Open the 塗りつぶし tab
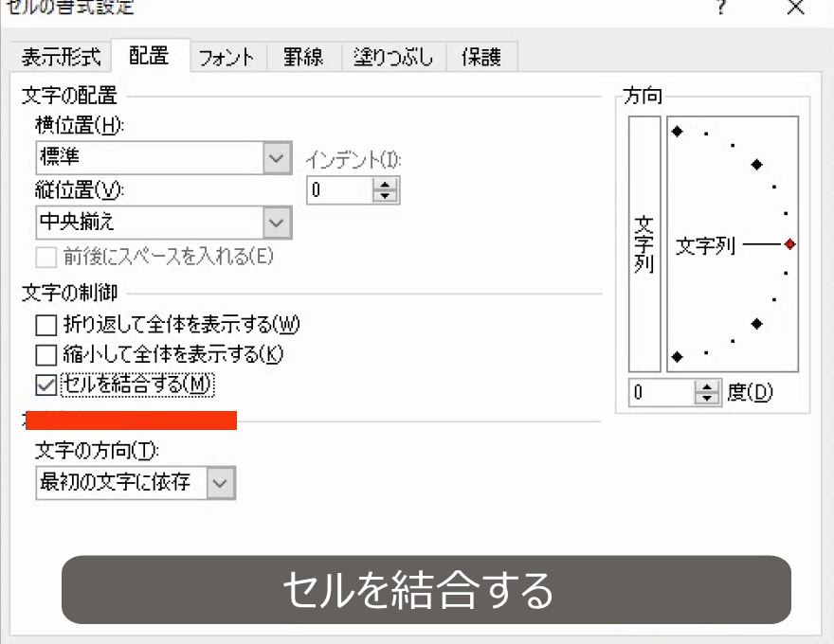The height and width of the screenshot is (644, 834). (392, 57)
